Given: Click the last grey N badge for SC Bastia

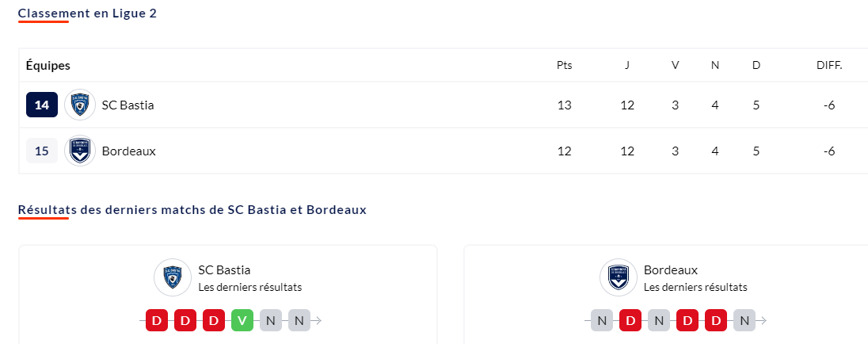Looking at the screenshot, I should 299,320.
